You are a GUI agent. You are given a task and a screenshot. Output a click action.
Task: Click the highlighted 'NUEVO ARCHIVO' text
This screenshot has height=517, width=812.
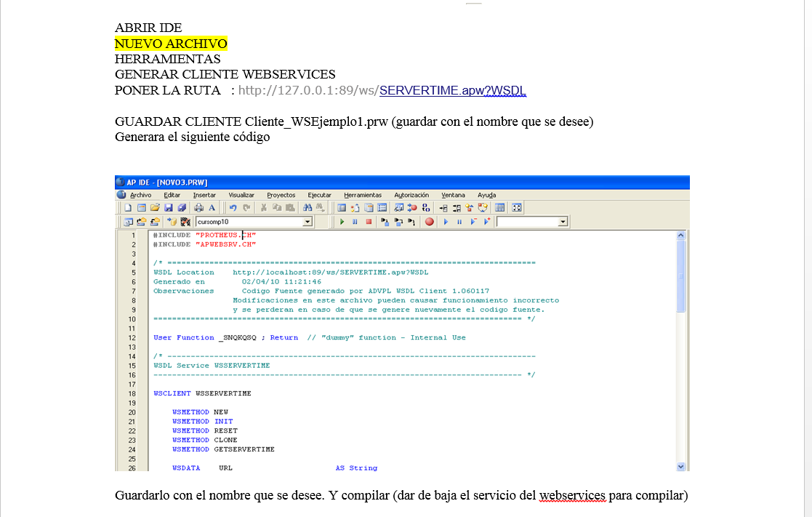[x=171, y=44]
